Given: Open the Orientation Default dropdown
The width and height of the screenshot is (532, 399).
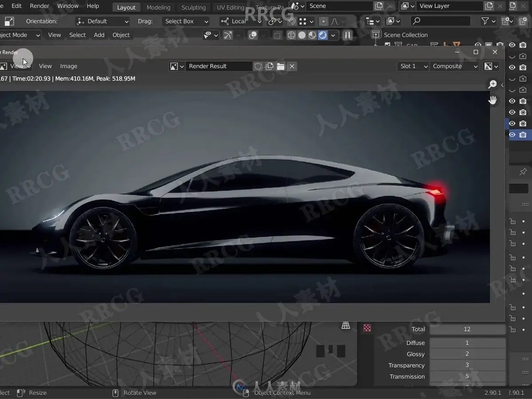Looking at the screenshot, I should coord(102,21).
